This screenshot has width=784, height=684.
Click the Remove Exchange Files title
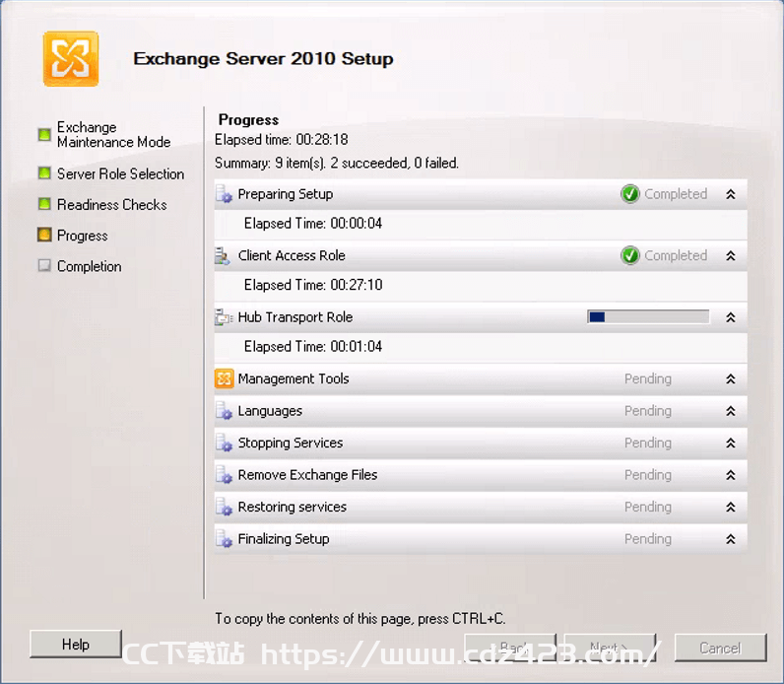point(307,475)
